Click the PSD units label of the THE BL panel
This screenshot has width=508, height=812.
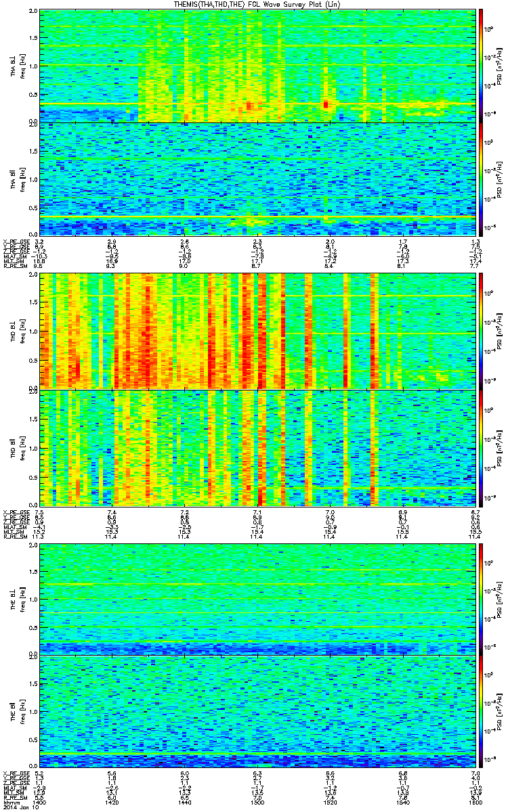point(501,598)
